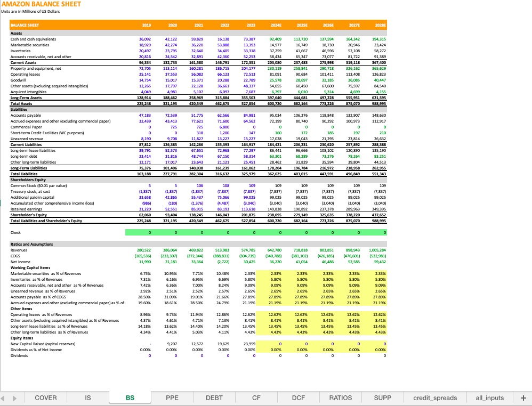Open the credit_spreads sheet tab
The height and width of the screenshot is (406, 532).
coord(435,397)
